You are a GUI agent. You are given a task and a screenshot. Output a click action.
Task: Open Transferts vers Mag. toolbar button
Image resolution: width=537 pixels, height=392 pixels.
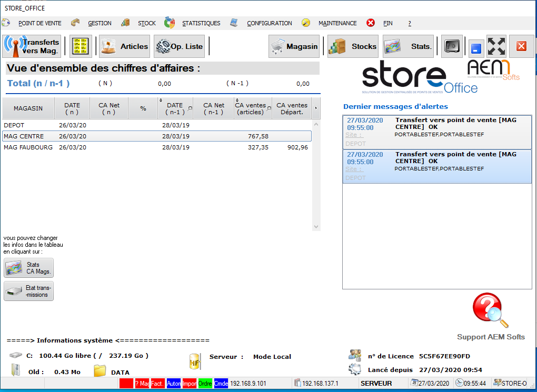(32, 46)
